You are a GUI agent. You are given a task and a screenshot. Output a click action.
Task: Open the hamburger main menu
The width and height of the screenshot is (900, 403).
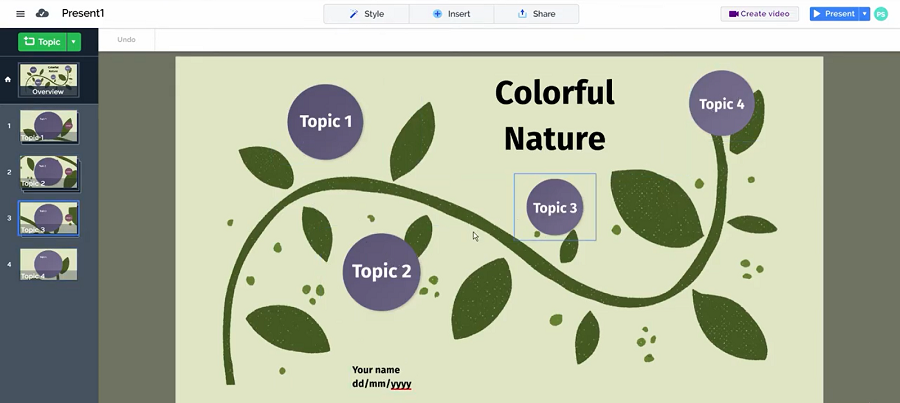(20, 14)
